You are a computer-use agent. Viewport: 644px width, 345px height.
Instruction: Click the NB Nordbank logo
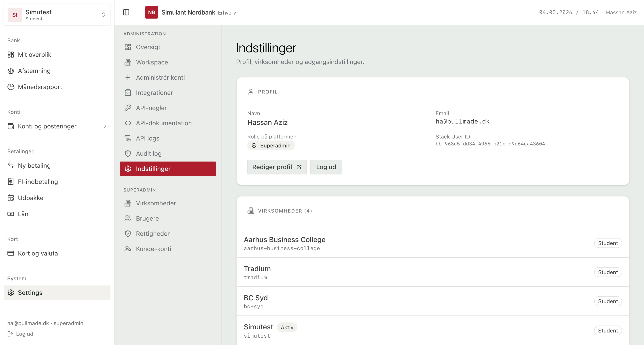coord(152,12)
